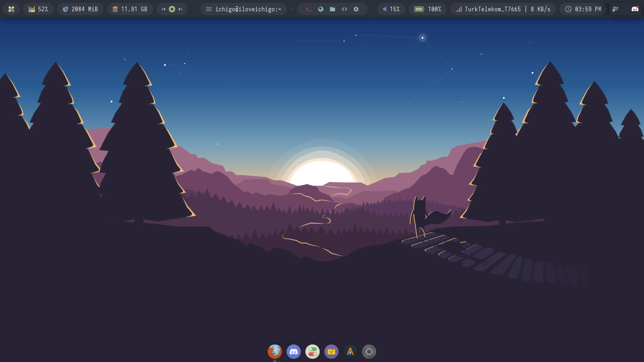
Task: Click the battery 100% indicator
Action: click(428, 9)
